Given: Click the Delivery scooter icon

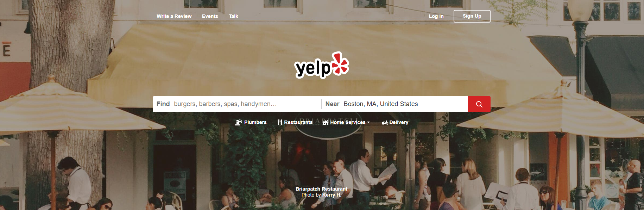Looking at the screenshot, I should [x=385, y=122].
